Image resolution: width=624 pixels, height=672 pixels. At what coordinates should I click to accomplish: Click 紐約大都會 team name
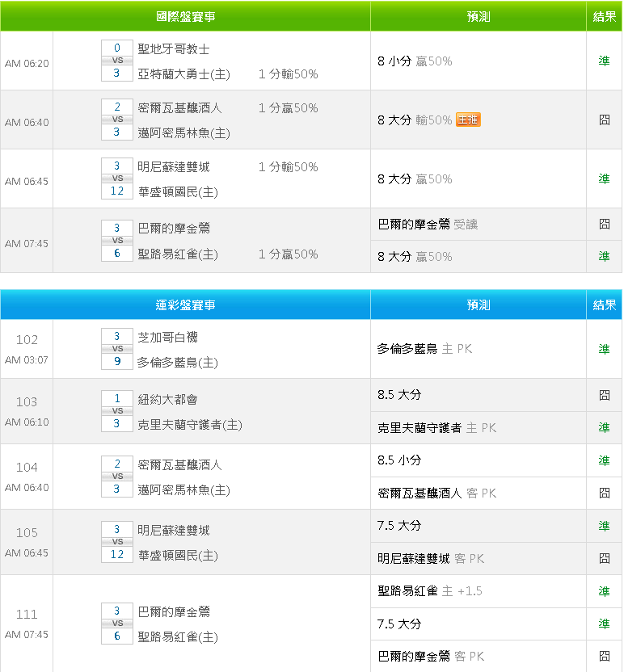(x=167, y=400)
